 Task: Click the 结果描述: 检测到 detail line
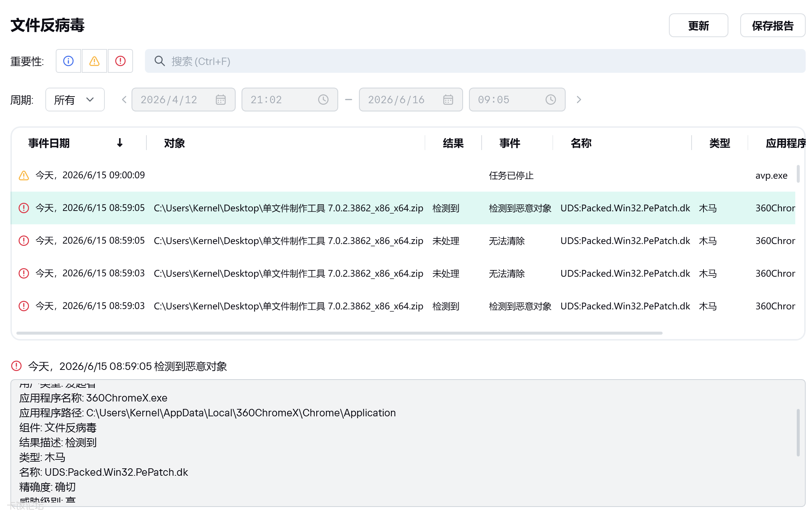click(x=58, y=442)
